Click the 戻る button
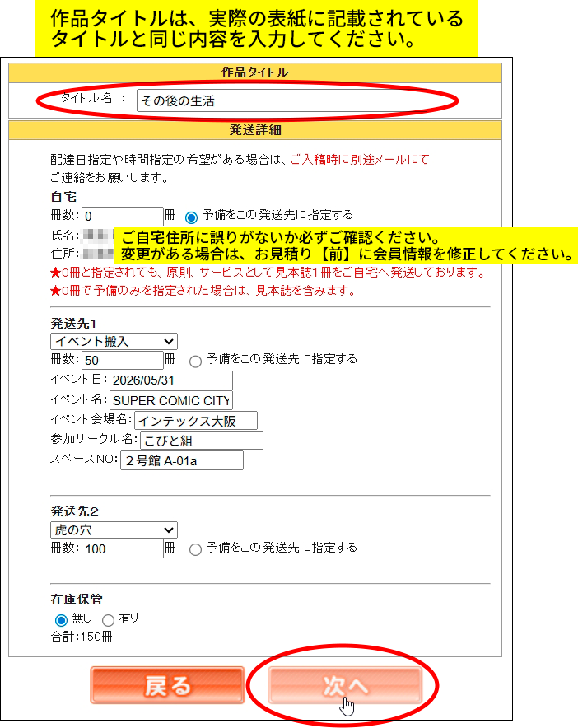Viewport: 578px width, 728px height. click(x=167, y=685)
